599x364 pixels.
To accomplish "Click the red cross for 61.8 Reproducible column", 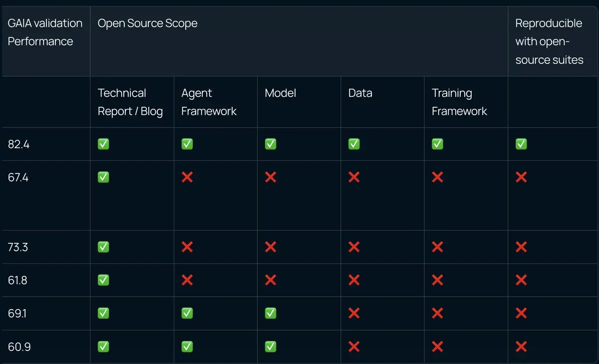I will (521, 280).
